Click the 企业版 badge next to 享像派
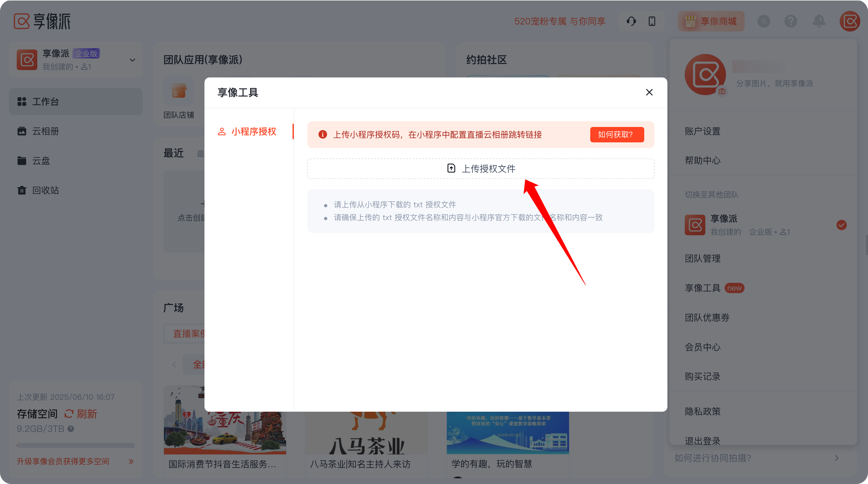 [x=86, y=53]
